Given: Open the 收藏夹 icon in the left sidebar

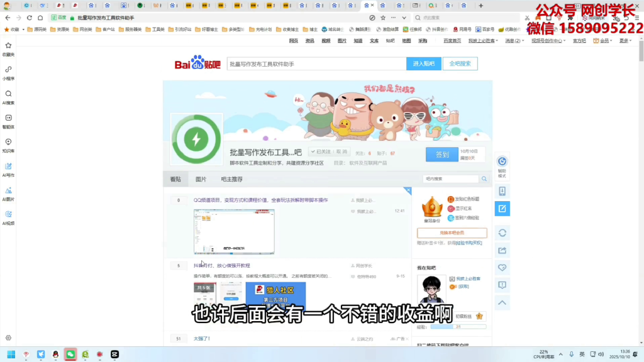Looking at the screenshot, I should pos(8,45).
